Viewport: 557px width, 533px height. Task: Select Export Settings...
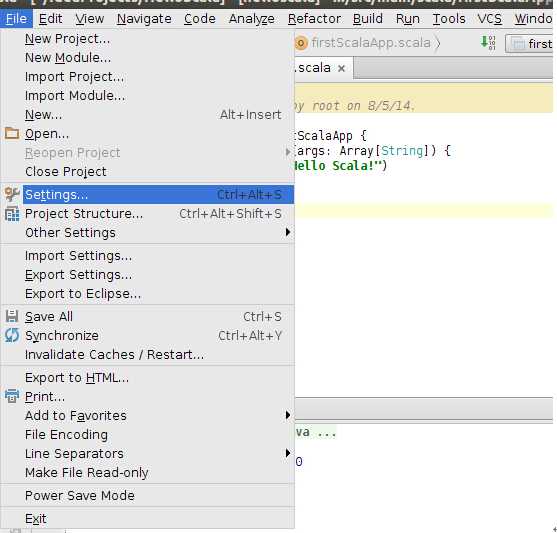click(x=147, y=275)
